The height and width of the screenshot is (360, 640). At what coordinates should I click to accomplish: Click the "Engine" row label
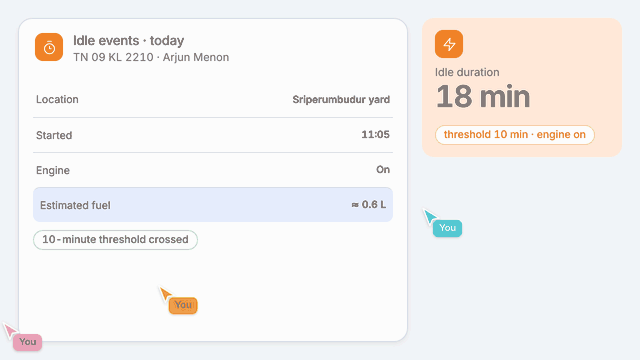[53, 170]
